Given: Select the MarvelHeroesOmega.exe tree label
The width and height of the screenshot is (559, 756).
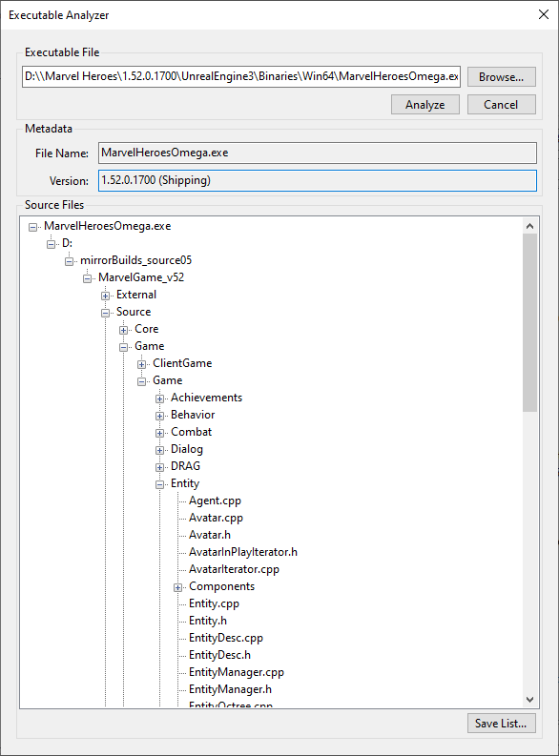Looking at the screenshot, I should pos(107,226).
